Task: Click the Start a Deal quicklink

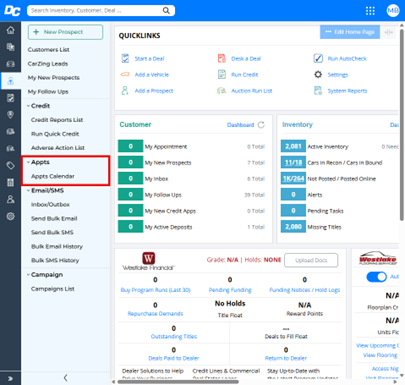Action: [x=149, y=59]
